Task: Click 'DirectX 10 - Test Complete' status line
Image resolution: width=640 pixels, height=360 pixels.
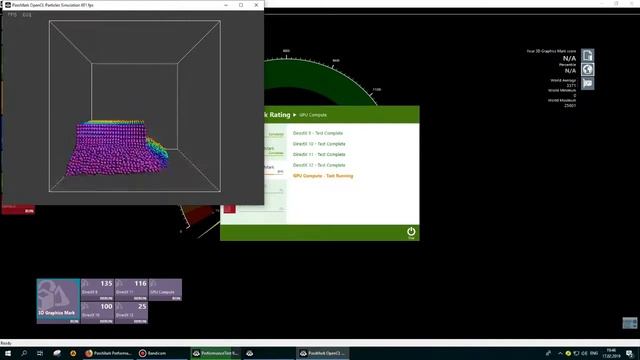Action: 319,144
